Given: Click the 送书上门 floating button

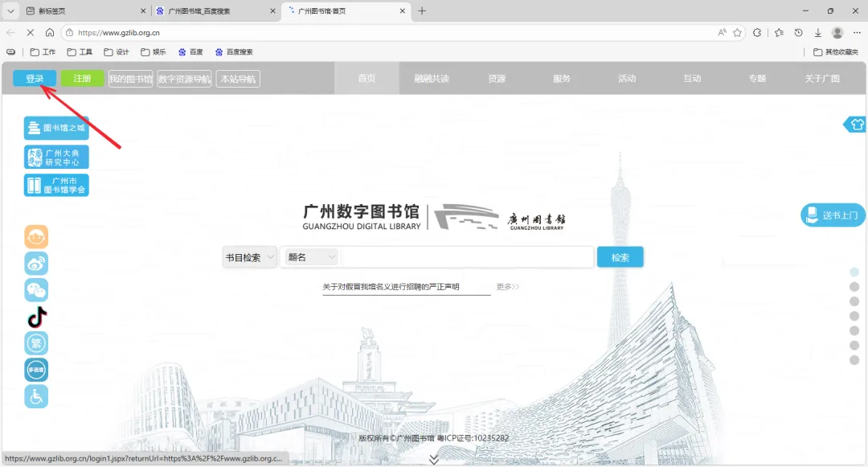Looking at the screenshot, I should [x=833, y=215].
